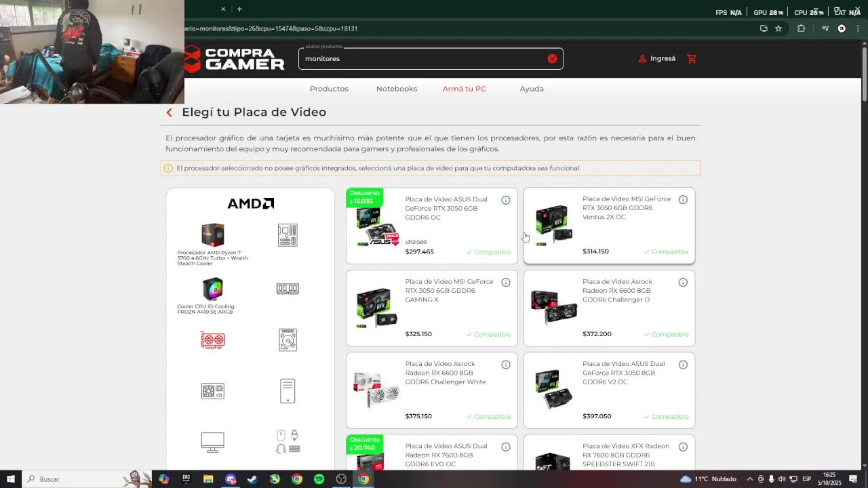Click the Ryzen 7 5700 processor image
Viewport: 868px width, 488px height.
point(213,235)
